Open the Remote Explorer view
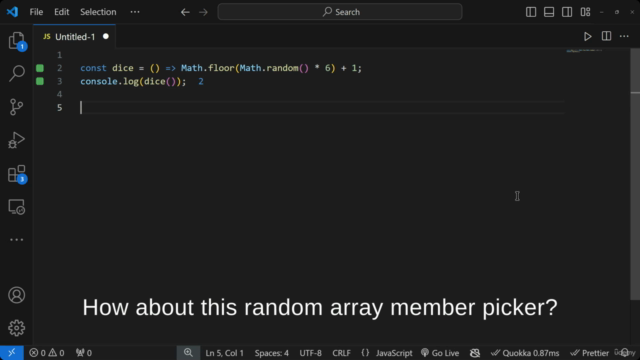 tap(16, 207)
